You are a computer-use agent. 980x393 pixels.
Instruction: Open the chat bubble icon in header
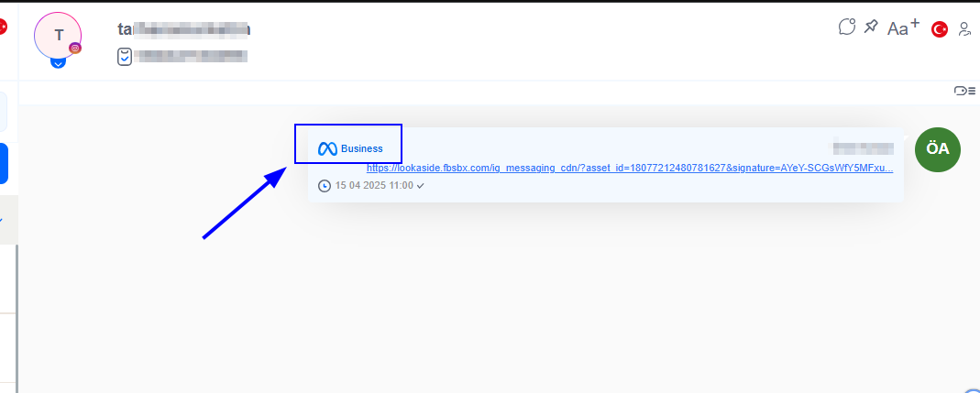[847, 27]
